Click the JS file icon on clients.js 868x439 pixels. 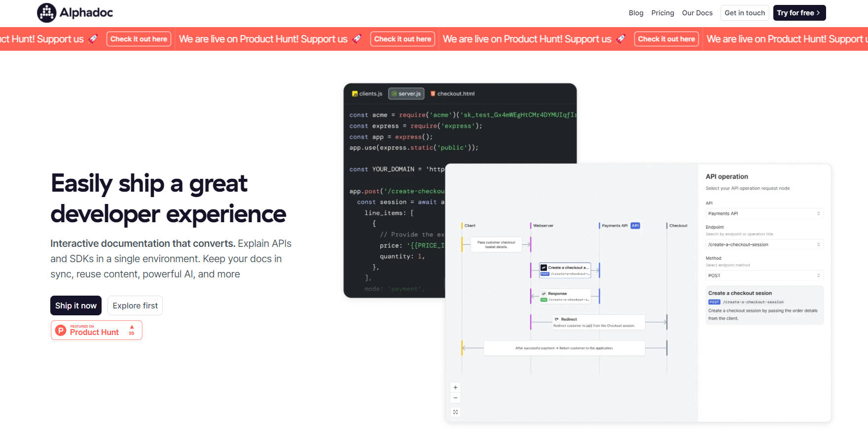tap(355, 94)
